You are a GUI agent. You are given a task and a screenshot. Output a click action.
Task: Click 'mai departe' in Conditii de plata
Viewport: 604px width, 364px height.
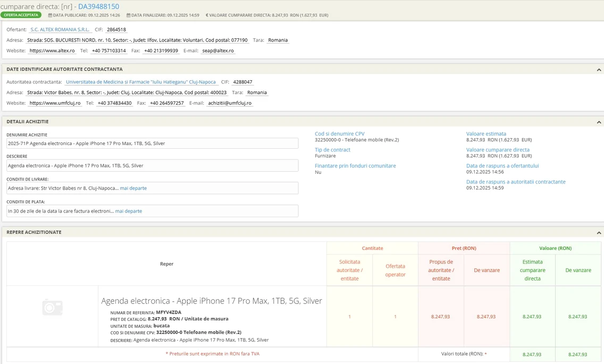tap(129, 211)
